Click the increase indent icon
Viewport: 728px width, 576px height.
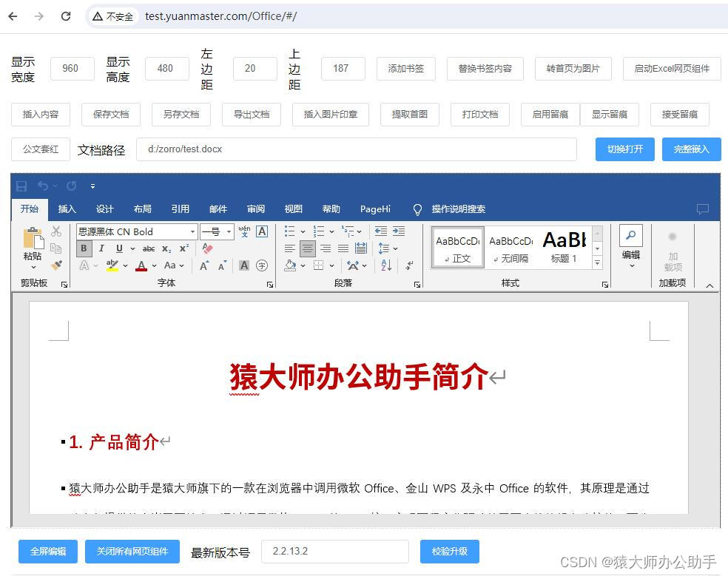tap(398, 231)
